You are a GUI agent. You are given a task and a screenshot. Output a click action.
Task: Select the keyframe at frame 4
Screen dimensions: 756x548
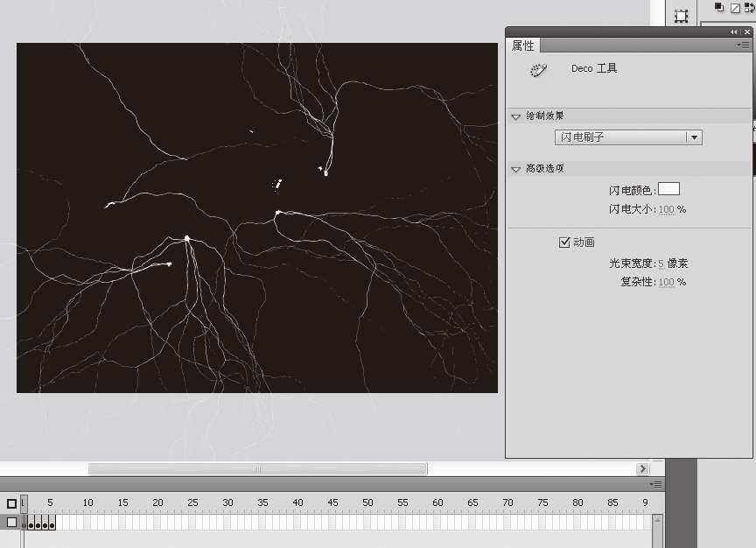45,523
